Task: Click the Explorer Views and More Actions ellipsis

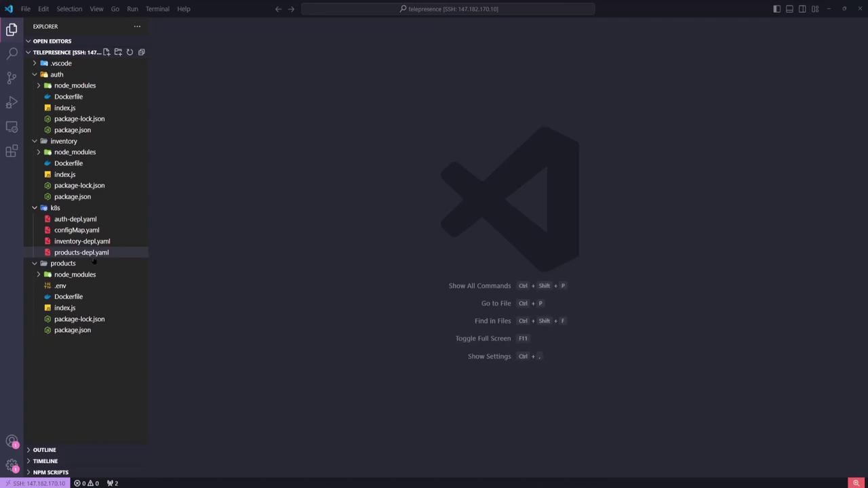Action: point(137,26)
